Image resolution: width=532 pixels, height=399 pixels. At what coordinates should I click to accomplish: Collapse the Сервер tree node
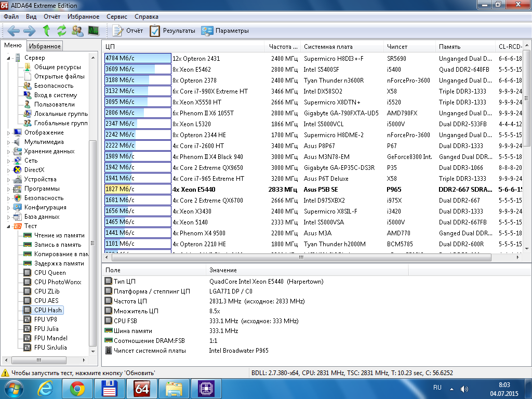click(x=8, y=58)
